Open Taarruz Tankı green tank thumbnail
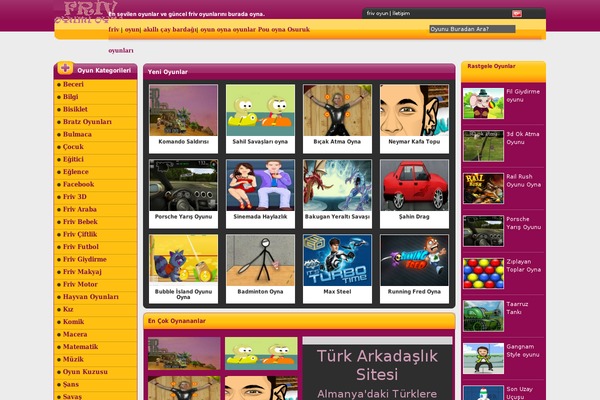This screenshot has height=400, width=600. click(x=483, y=316)
